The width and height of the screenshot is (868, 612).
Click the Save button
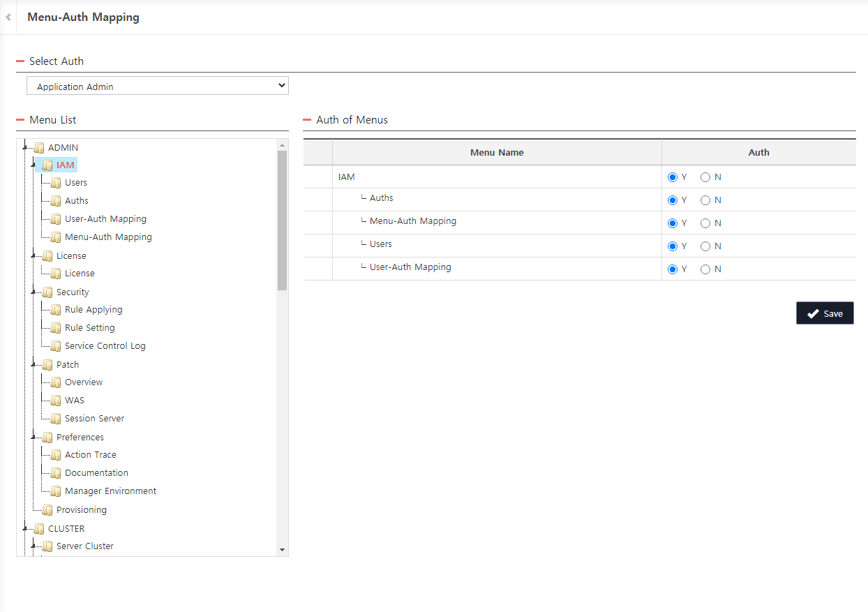(825, 313)
